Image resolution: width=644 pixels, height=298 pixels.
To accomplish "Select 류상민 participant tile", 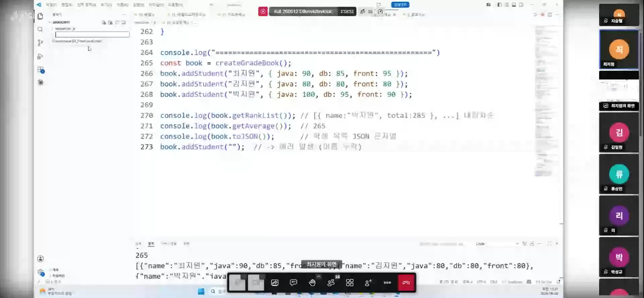I will [x=619, y=175].
